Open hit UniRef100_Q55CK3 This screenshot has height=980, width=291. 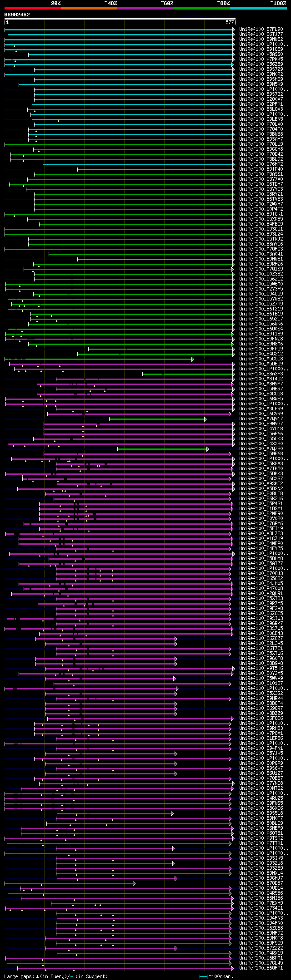point(261,438)
